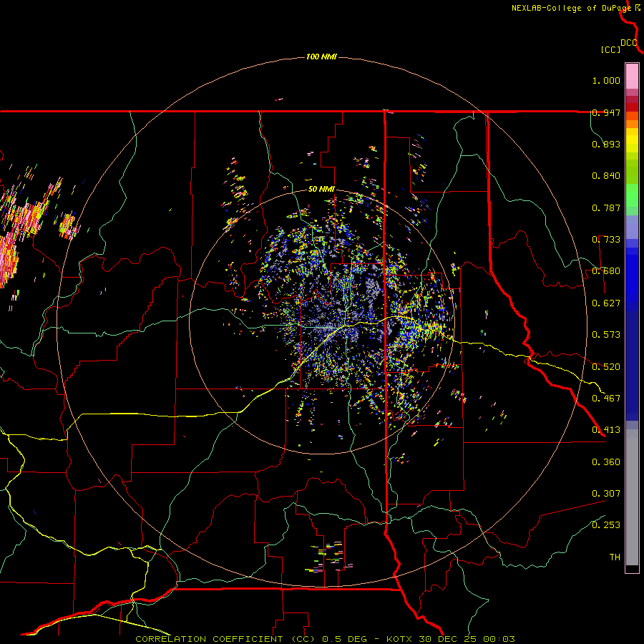Click the 0.413 legend value

coord(606,430)
